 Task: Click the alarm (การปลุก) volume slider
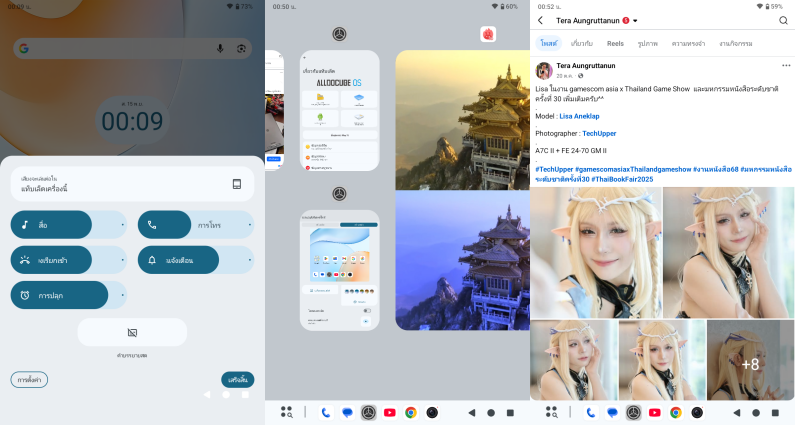click(x=68, y=295)
